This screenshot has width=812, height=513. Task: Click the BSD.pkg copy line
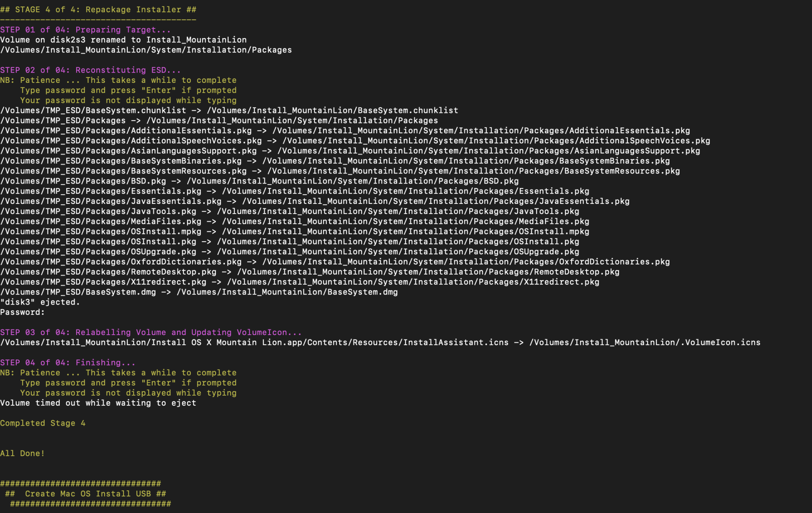tap(259, 181)
